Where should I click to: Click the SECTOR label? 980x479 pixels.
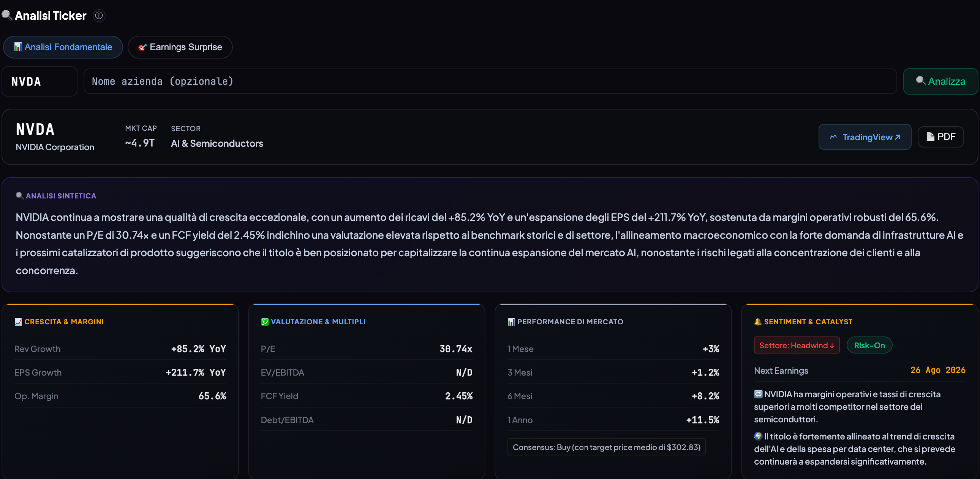[x=186, y=129]
